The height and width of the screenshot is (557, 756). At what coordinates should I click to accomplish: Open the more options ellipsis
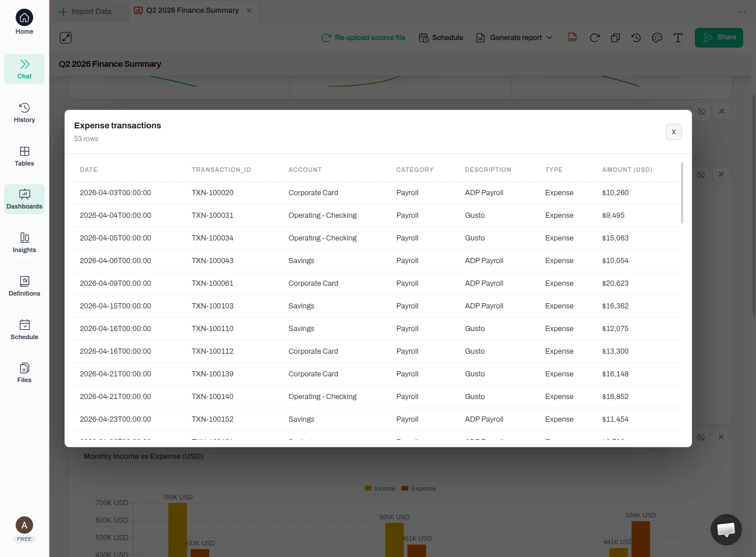(742, 12)
